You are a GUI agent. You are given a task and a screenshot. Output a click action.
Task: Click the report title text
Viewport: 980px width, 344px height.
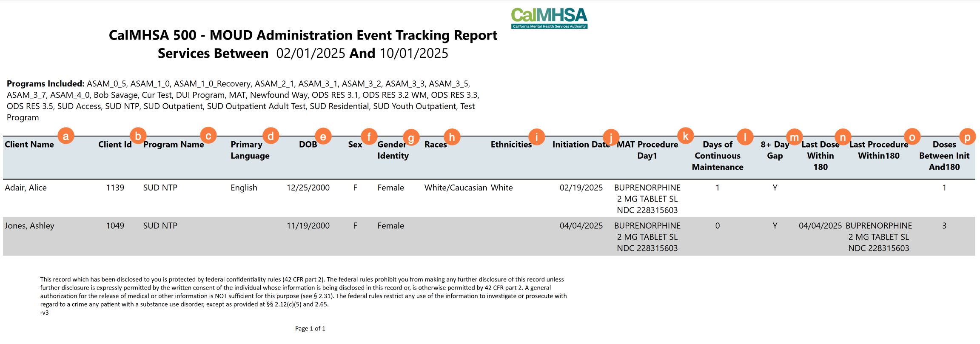coord(303,35)
